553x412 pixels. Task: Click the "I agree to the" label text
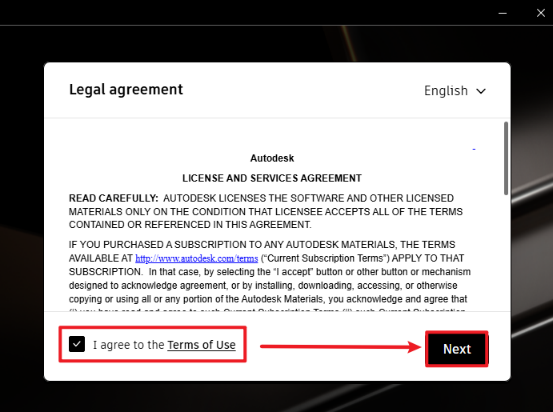point(128,345)
